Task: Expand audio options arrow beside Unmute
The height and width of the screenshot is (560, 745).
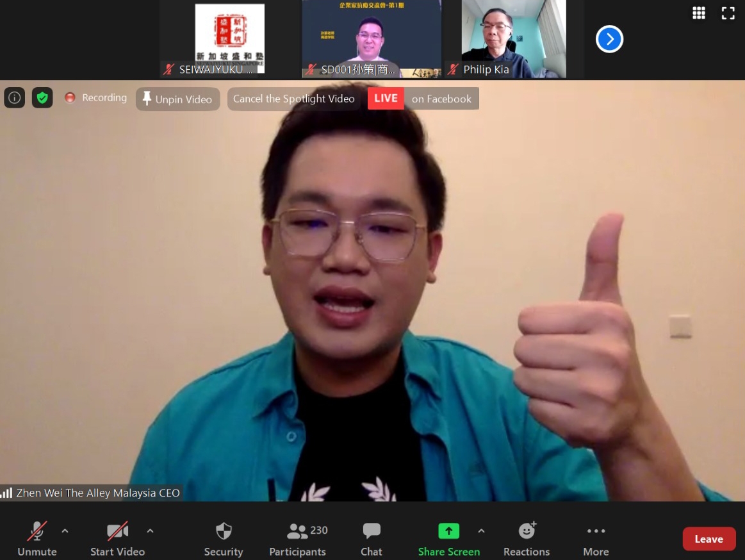Action: pos(65,531)
